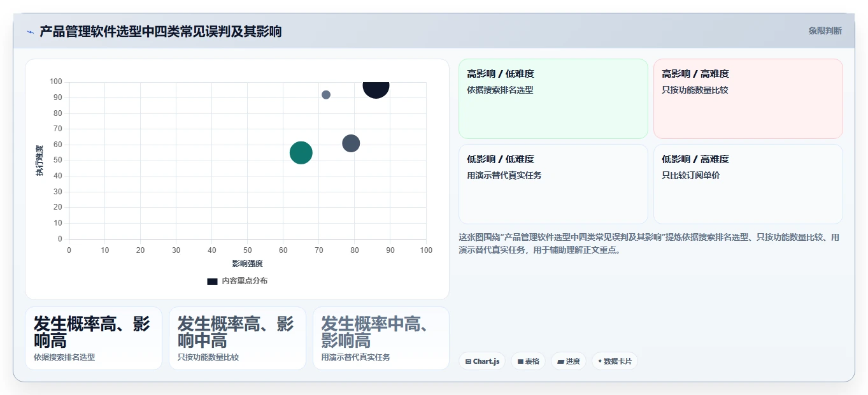Screen dimensions: 868x395
Task: Click the lightning icon beside the title
Action: pos(30,32)
